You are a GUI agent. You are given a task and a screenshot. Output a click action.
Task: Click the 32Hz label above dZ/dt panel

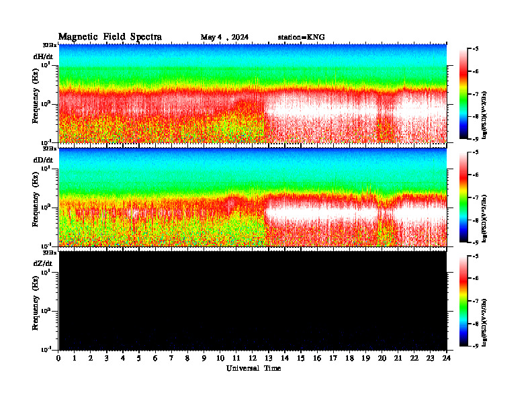(50, 253)
